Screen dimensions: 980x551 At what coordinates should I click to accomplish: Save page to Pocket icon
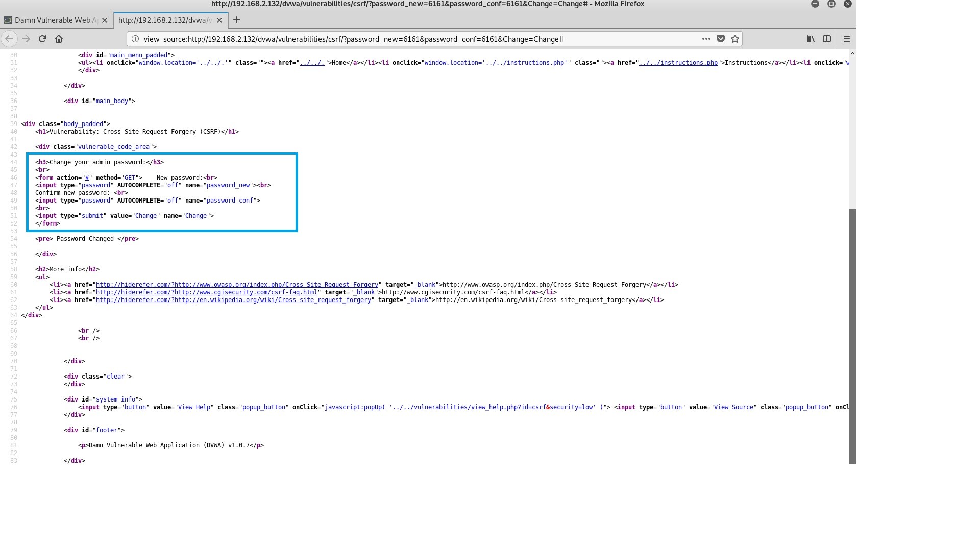[x=721, y=39]
